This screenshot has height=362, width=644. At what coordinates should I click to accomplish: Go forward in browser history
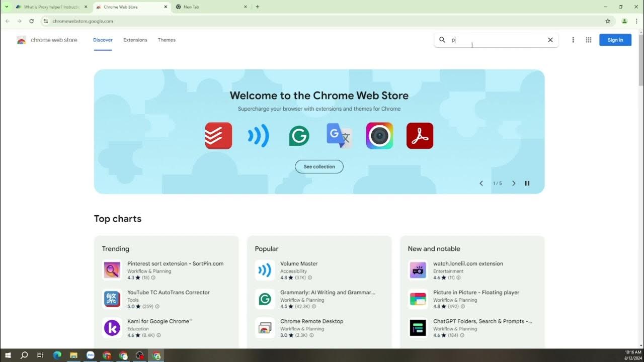pos(20,21)
